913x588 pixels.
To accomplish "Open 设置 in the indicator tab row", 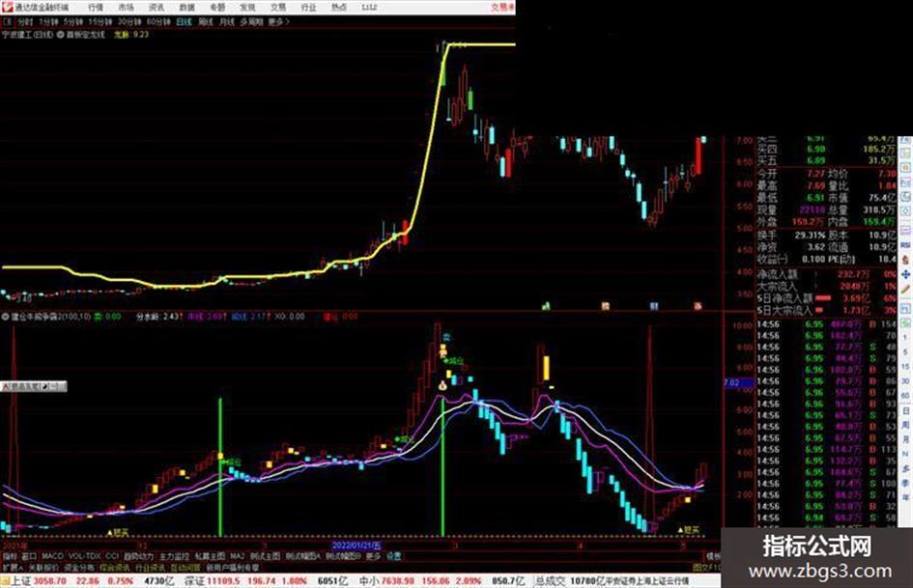I will (x=393, y=556).
